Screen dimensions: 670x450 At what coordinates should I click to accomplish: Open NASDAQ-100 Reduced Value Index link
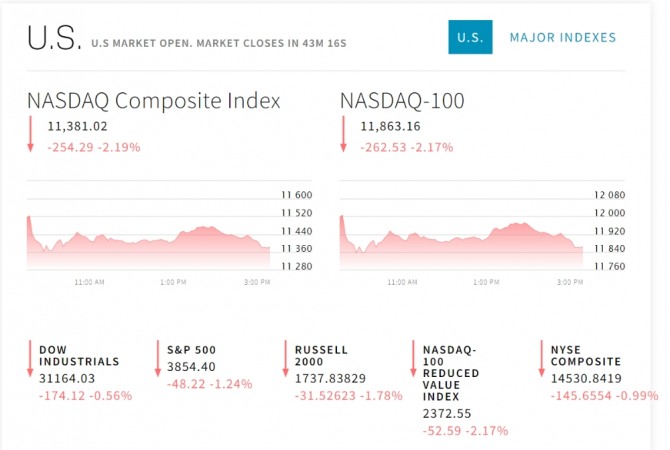[x=452, y=375]
